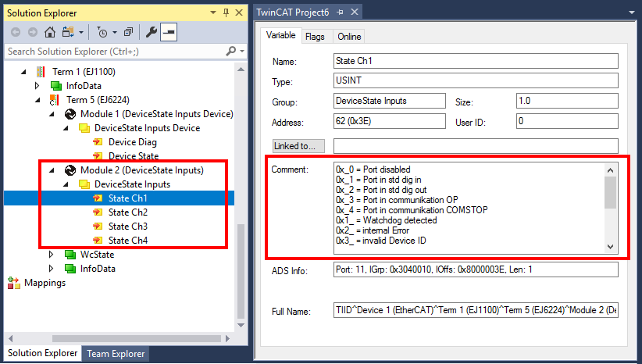The image size is (642, 364).
Task: Open the dropdown arrow beside the view switcher
Action: [x=81, y=32]
